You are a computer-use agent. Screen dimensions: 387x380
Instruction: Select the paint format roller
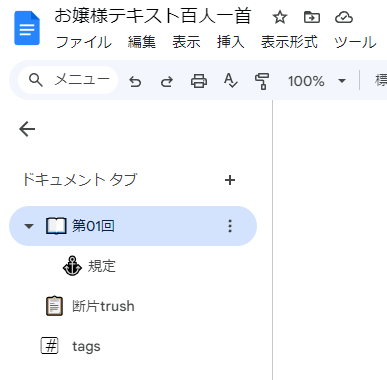pyautogui.click(x=262, y=81)
